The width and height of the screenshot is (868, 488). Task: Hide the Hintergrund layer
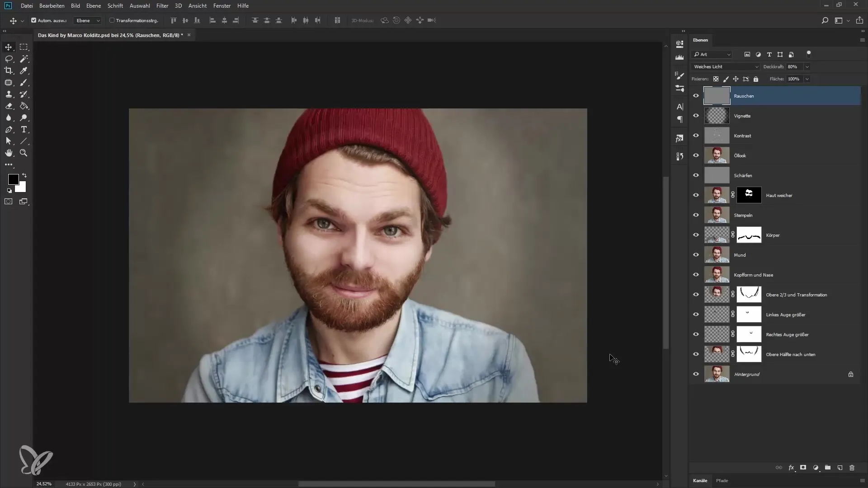[696, 374]
